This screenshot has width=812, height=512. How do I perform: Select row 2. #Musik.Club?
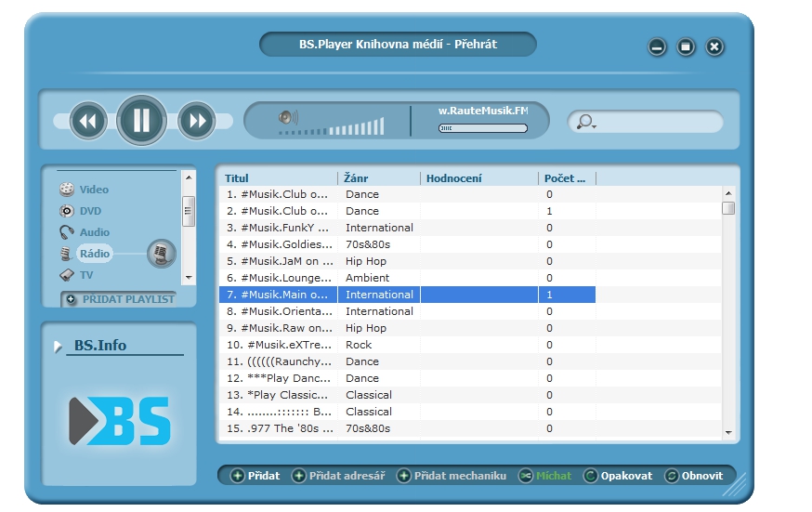407,211
